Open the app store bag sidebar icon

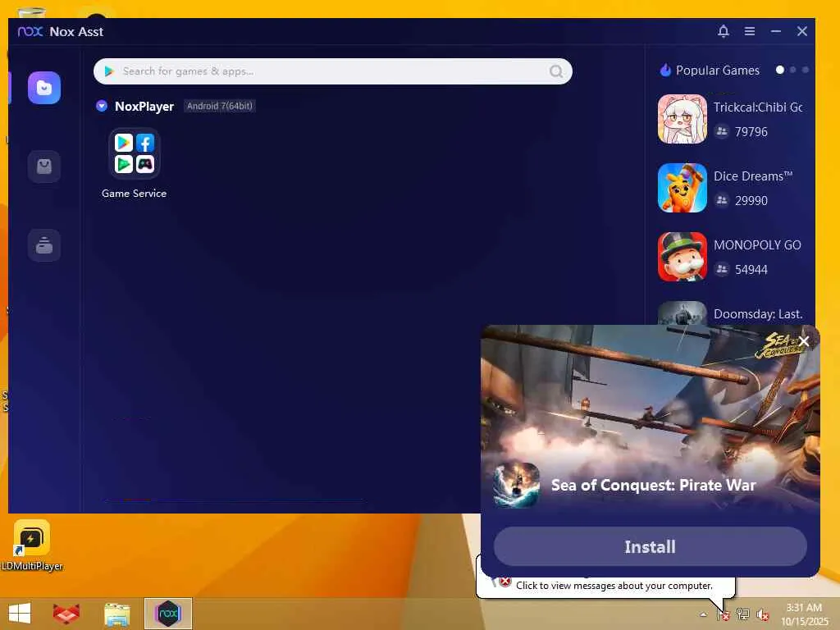coord(44,167)
